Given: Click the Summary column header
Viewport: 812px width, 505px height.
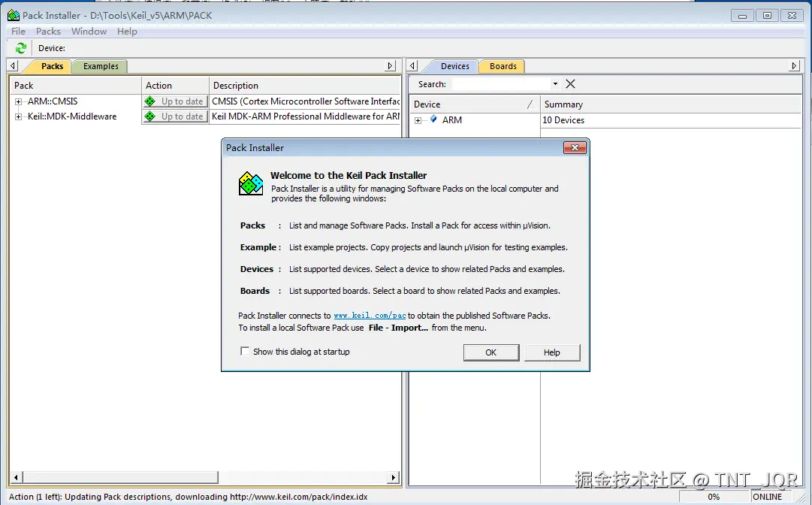Looking at the screenshot, I should 671,104.
